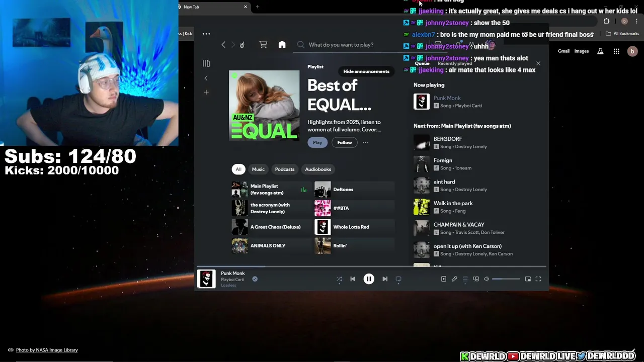Open Photo by NASA Image Library link
The width and height of the screenshot is (644, 362).
[x=47, y=350]
